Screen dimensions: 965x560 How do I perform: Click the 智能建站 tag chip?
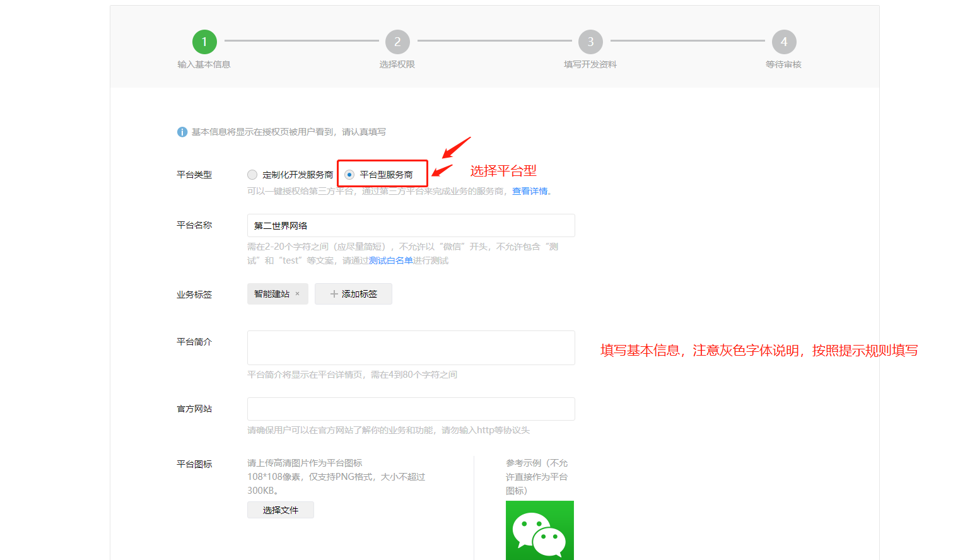271,294
